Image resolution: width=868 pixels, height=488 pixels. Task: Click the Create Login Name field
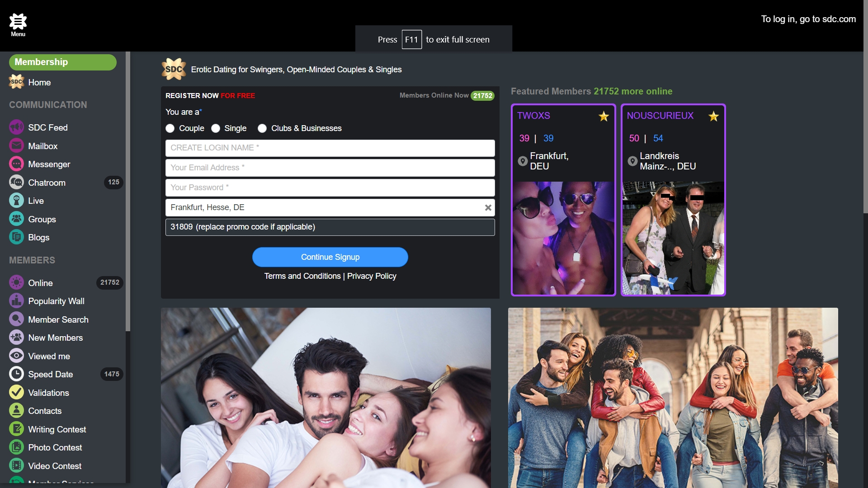pos(330,148)
